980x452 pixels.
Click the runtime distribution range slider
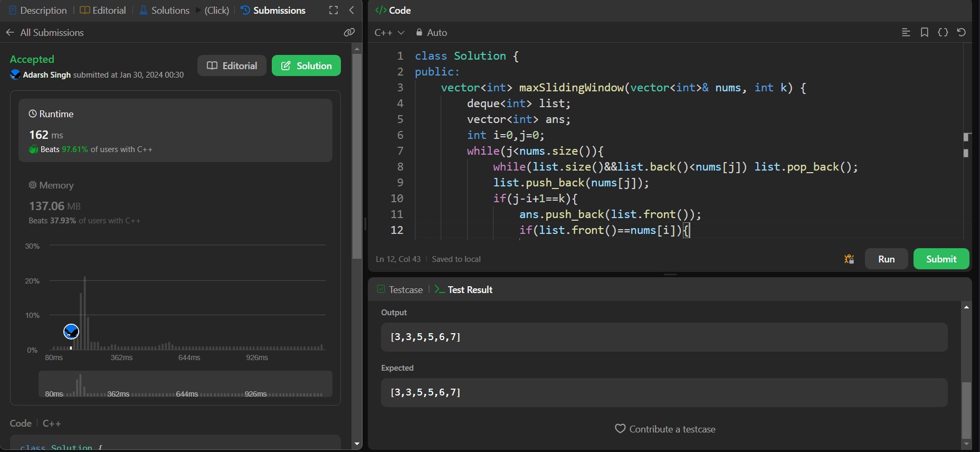185,384
